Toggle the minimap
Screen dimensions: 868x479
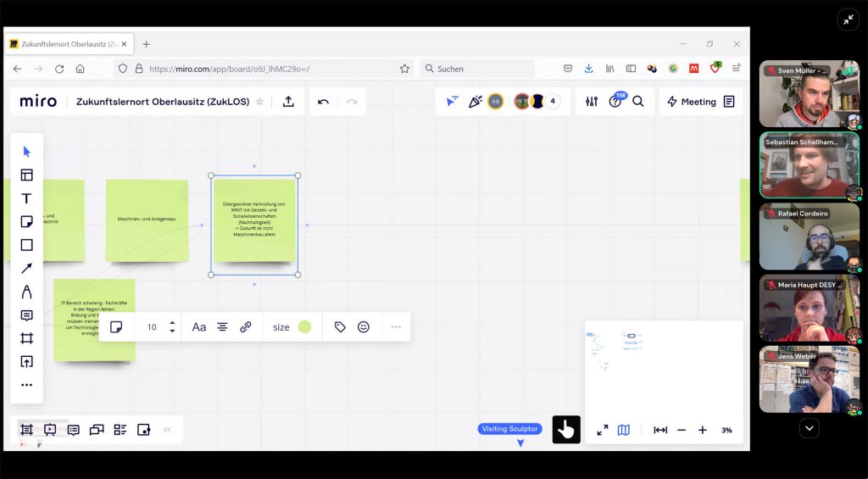coord(623,430)
